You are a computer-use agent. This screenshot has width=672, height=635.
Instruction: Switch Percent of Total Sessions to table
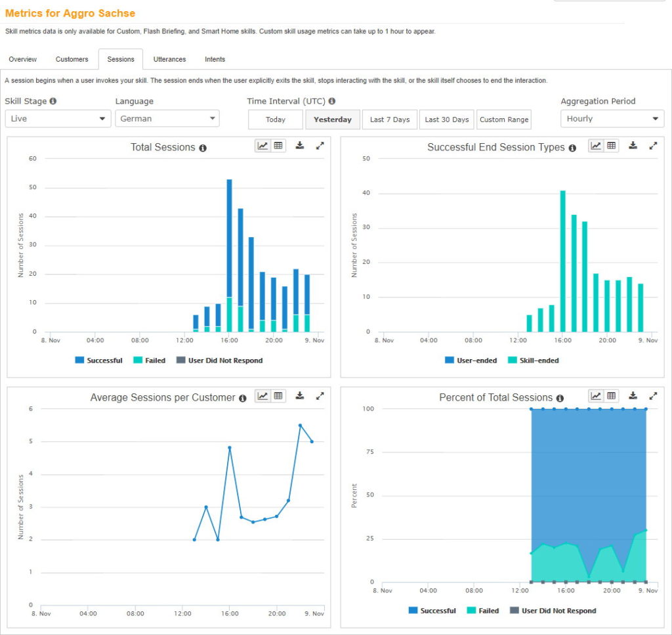point(611,396)
